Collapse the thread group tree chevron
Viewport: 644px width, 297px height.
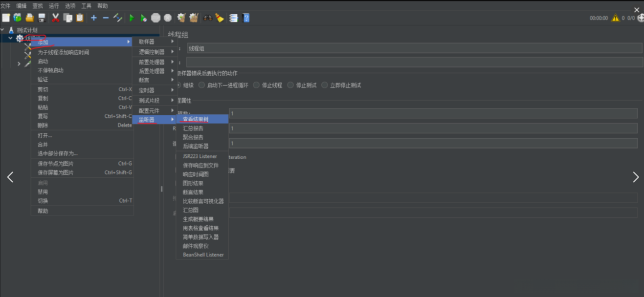[x=10, y=38]
